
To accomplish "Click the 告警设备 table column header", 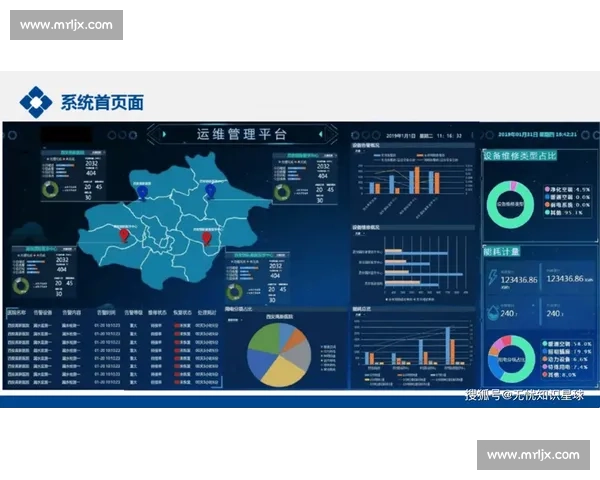I will pyautogui.click(x=42, y=312).
